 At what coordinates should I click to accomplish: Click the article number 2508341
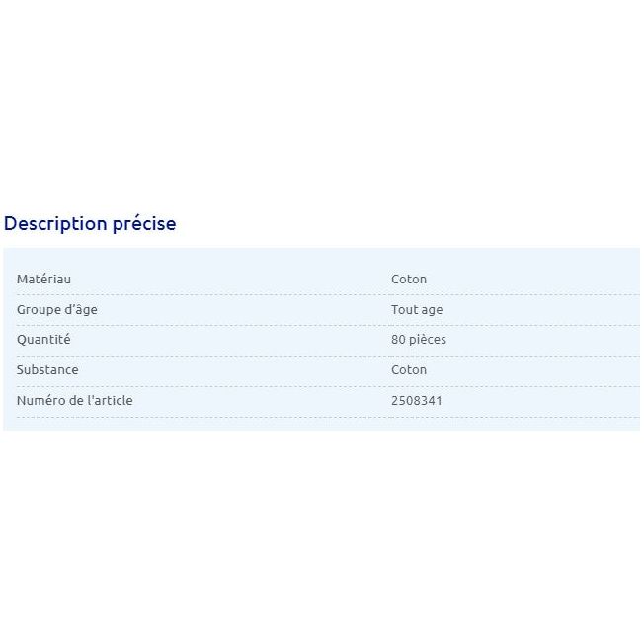coord(417,401)
